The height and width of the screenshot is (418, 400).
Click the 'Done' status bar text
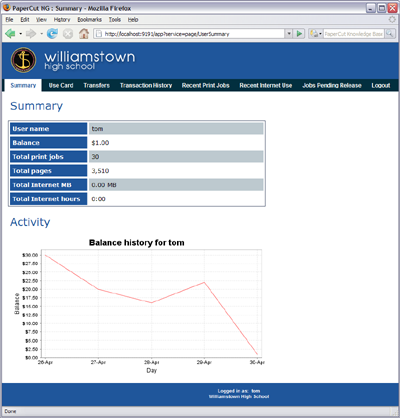pos(10,411)
